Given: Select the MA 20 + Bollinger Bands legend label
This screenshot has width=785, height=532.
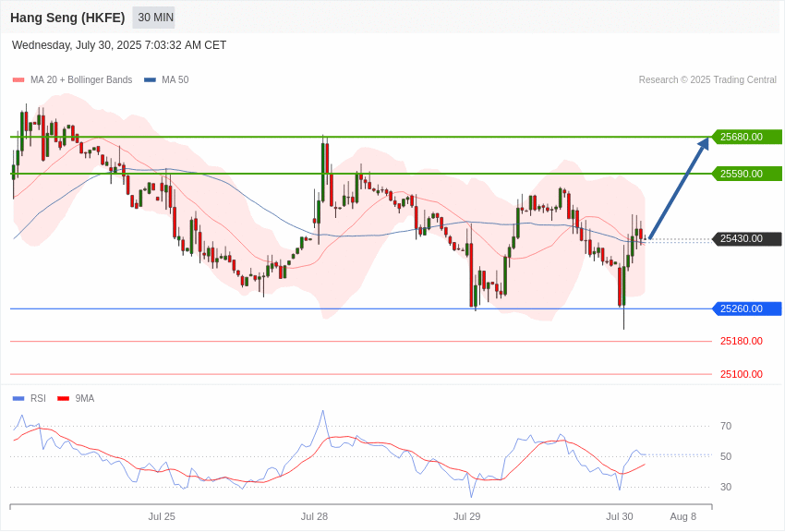Looking at the screenshot, I should (81, 79).
